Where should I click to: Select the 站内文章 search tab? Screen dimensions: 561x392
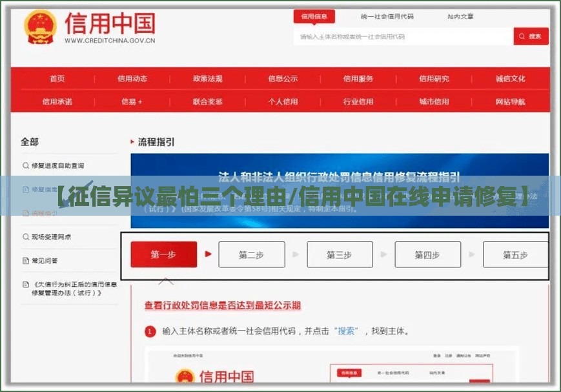[x=460, y=16]
